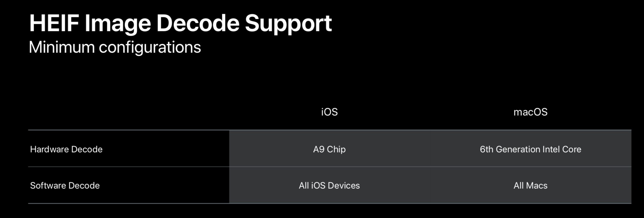This screenshot has height=218, width=644.
Task: Click the word "Image" in the title
Action: coord(118,24)
